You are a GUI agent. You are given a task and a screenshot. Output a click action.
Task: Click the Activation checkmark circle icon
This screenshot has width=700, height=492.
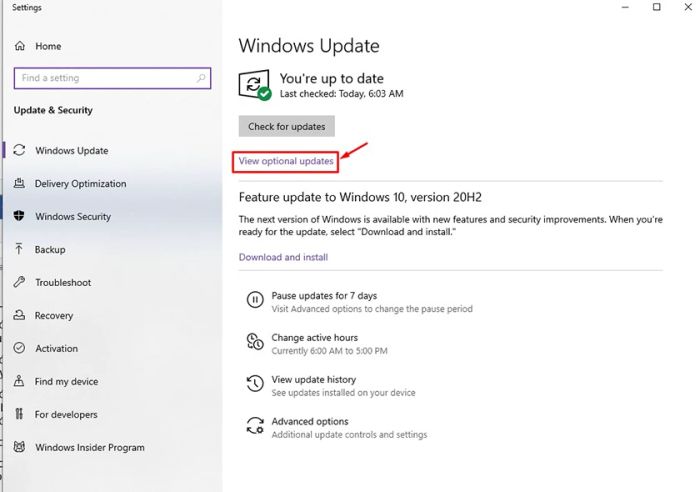pyautogui.click(x=19, y=348)
